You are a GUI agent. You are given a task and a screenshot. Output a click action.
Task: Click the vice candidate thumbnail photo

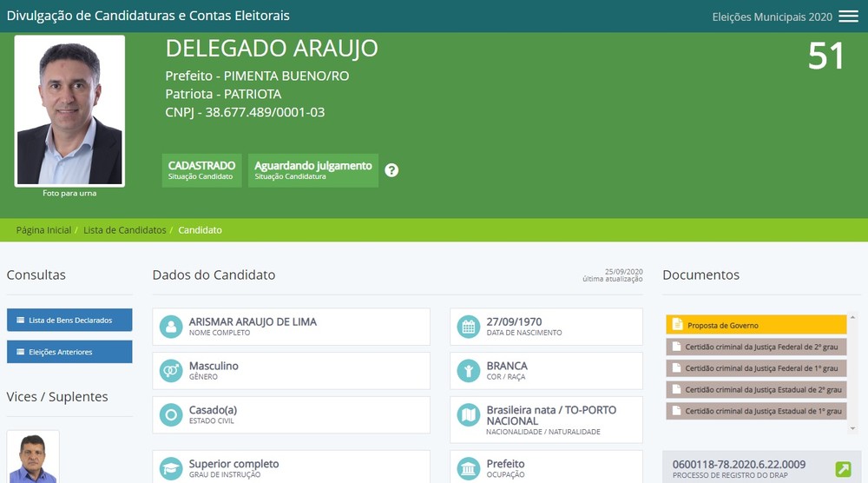[x=33, y=458]
